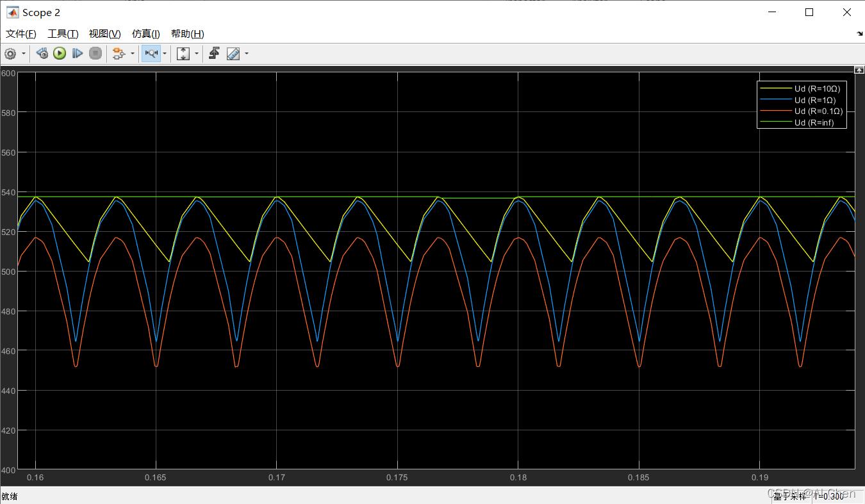
Task: Click the y-axis tick label 460
Action: coord(8,351)
